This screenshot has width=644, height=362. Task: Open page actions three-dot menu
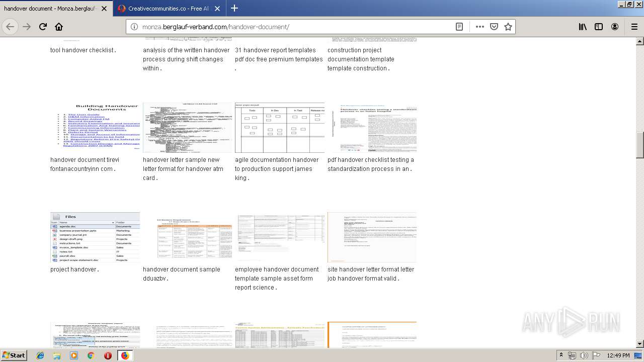pyautogui.click(x=479, y=27)
